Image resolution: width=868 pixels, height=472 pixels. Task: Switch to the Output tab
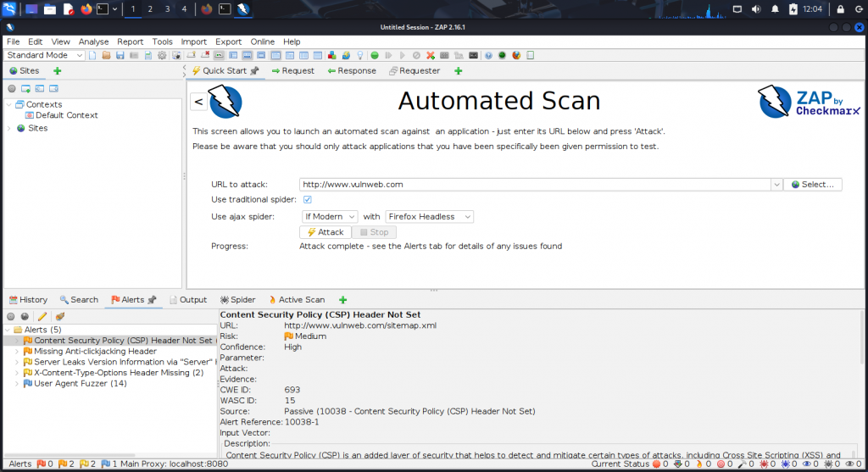[x=188, y=300]
